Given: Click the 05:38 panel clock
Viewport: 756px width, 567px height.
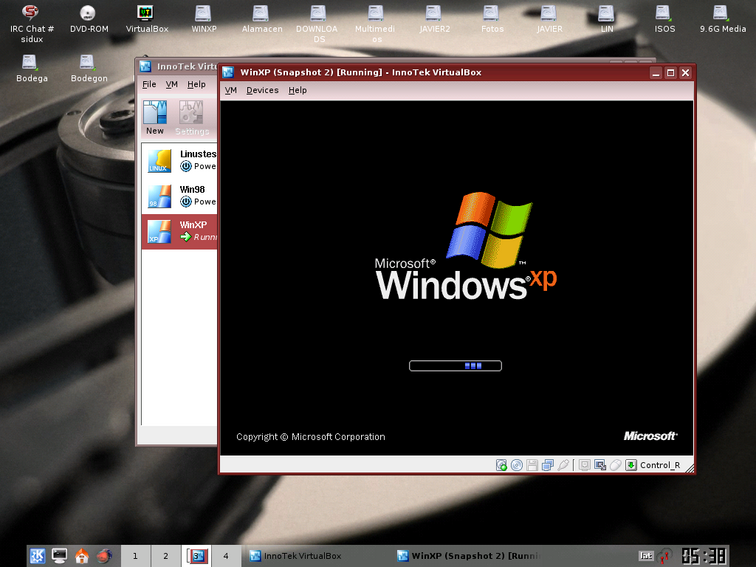Looking at the screenshot, I should coord(703,556).
